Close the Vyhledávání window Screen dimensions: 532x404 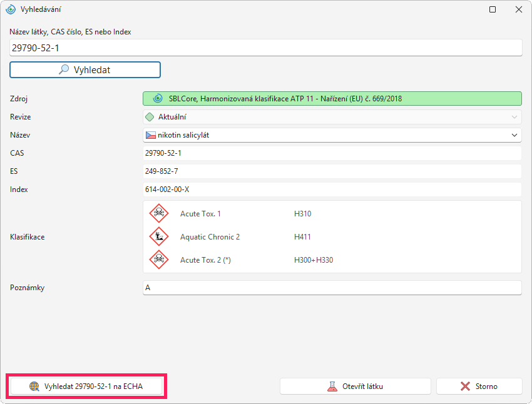pyautogui.click(x=519, y=9)
